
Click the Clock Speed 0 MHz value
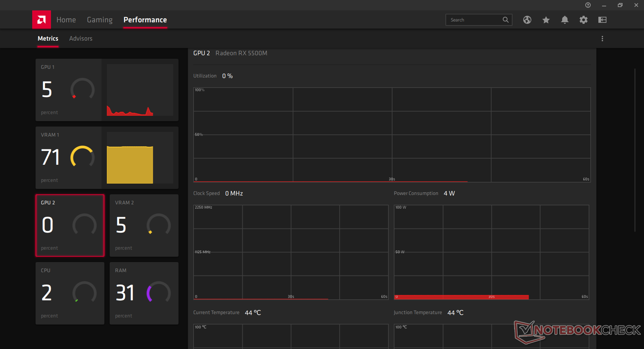click(234, 193)
